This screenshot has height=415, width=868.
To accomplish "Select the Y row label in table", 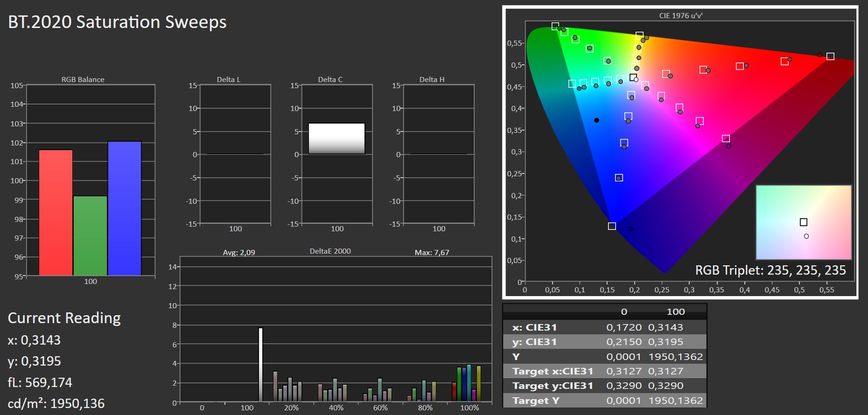I will (516, 357).
